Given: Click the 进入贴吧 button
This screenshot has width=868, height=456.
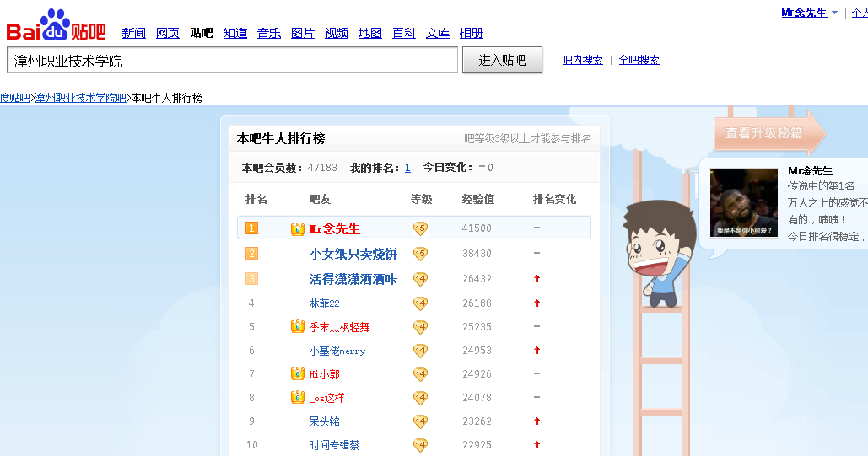Looking at the screenshot, I should tap(502, 60).
